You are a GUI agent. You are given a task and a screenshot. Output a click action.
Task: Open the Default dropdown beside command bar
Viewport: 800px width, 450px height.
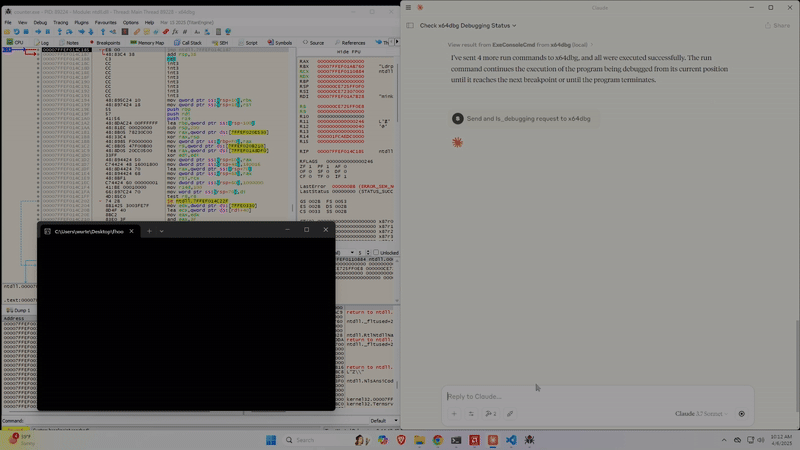click(x=384, y=421)
